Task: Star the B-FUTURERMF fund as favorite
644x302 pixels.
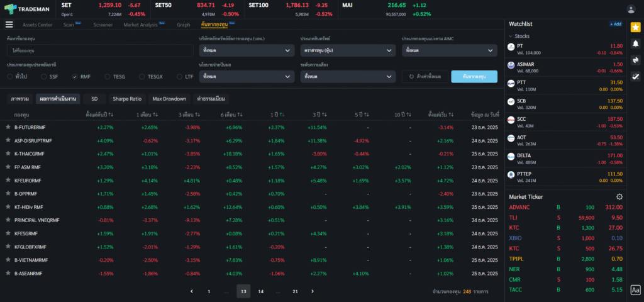Action: point(8,127)
